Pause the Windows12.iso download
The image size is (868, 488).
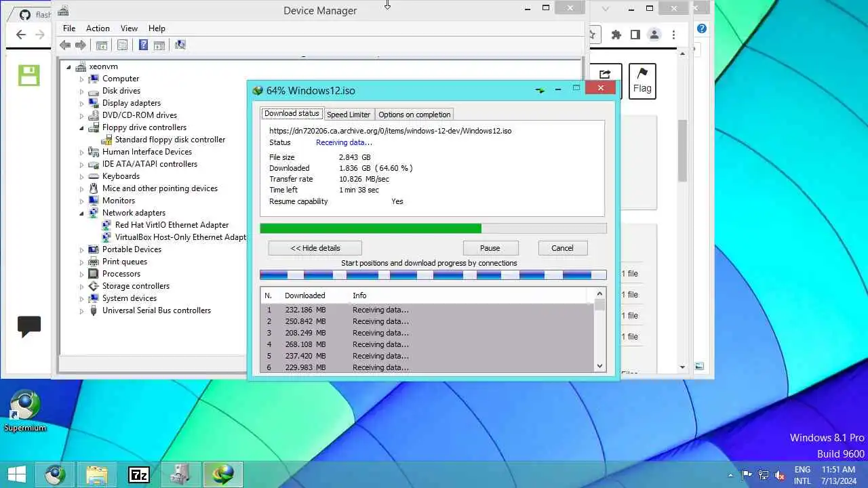(x=490, y=248)
